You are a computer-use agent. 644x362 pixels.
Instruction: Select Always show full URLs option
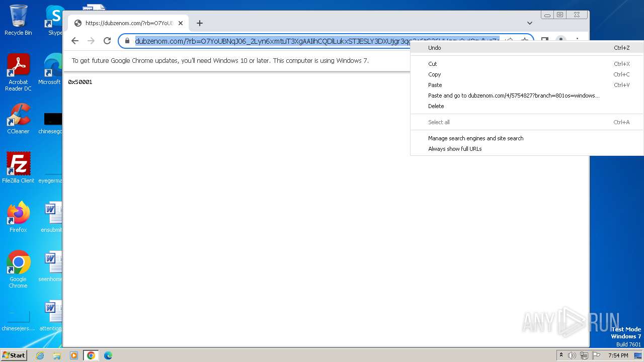pos(527,149)
